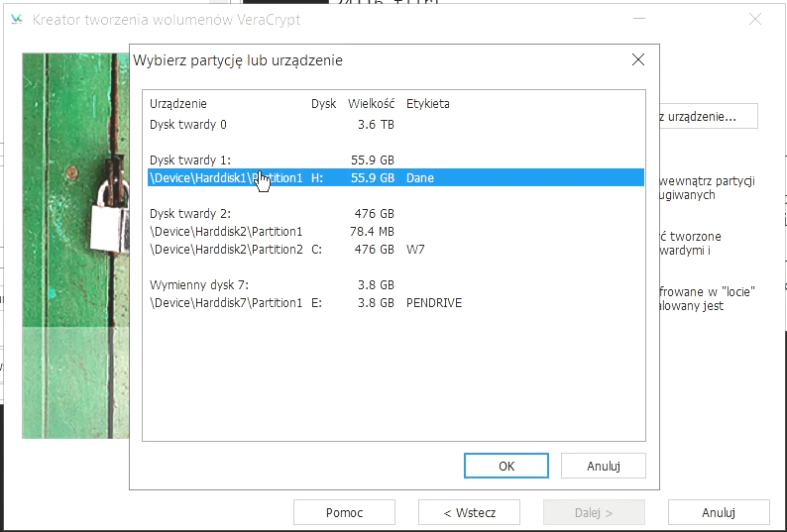Confirm selection with the OK button
The height and width of the screenshot is (532, 787).
click(506, 466)
